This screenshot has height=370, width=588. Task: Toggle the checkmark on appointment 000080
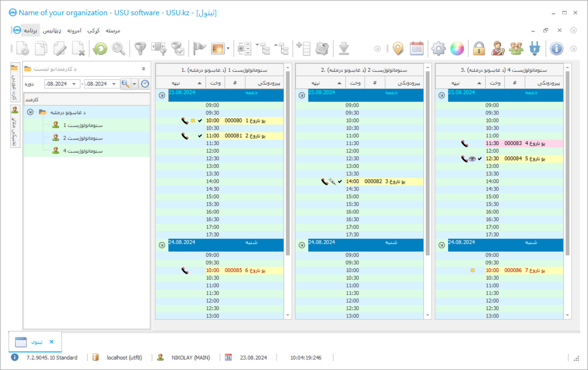pos(200,121)
